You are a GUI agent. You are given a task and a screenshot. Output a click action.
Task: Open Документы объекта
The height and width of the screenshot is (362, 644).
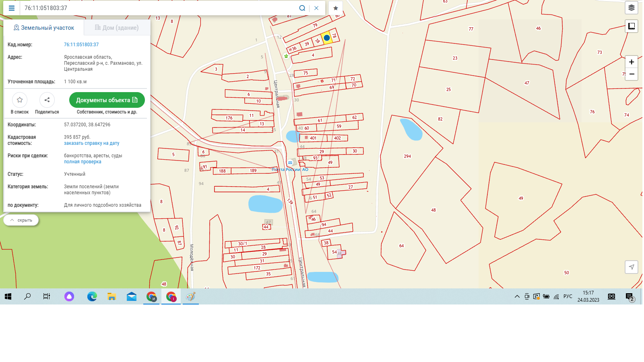pyautogui.click(x=107, y=100)
